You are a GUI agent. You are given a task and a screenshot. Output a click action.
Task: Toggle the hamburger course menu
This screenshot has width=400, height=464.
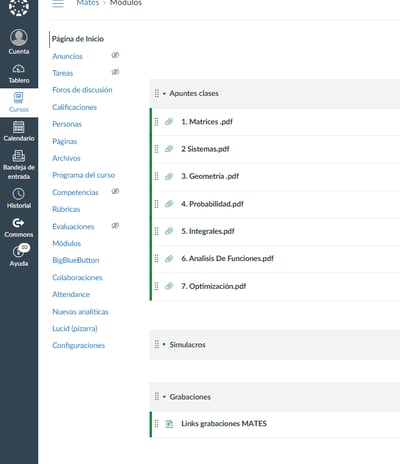tap(58, 3)
